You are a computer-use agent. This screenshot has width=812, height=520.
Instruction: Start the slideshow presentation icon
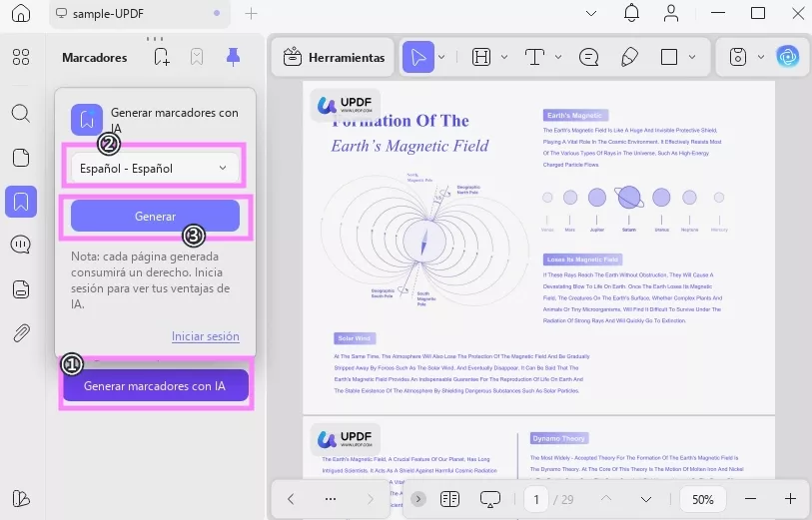point(489,499)
